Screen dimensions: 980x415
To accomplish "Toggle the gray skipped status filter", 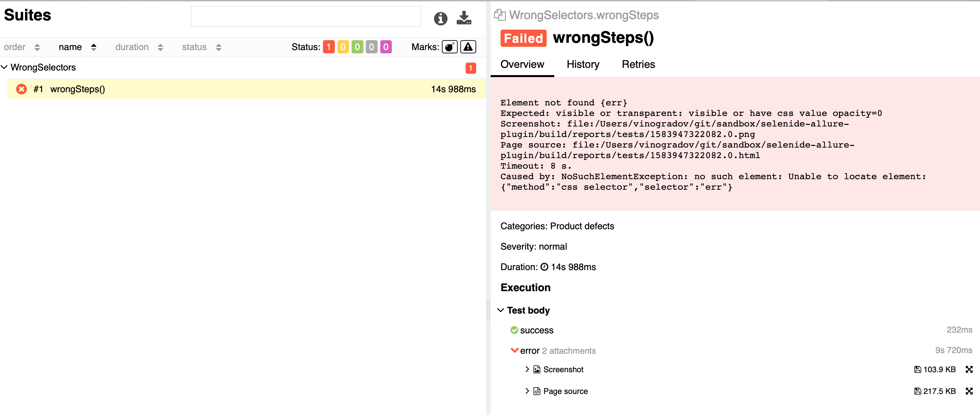I will coord(371,47).
